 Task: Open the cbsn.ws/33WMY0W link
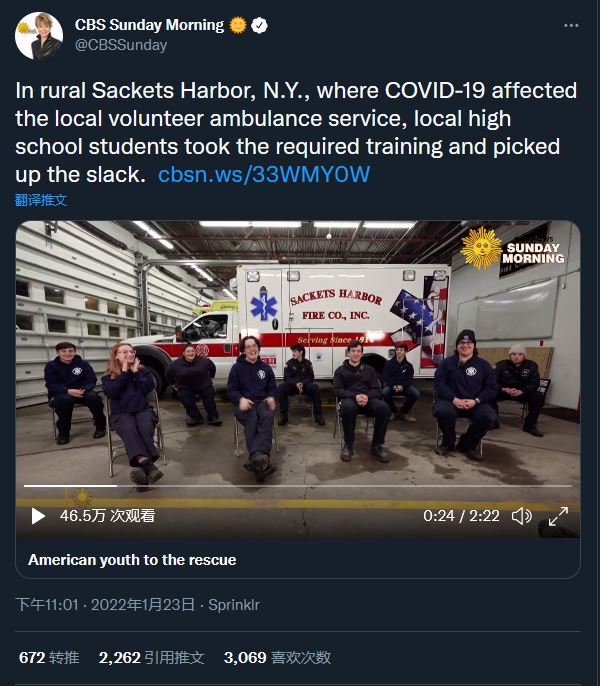point(264,174)
